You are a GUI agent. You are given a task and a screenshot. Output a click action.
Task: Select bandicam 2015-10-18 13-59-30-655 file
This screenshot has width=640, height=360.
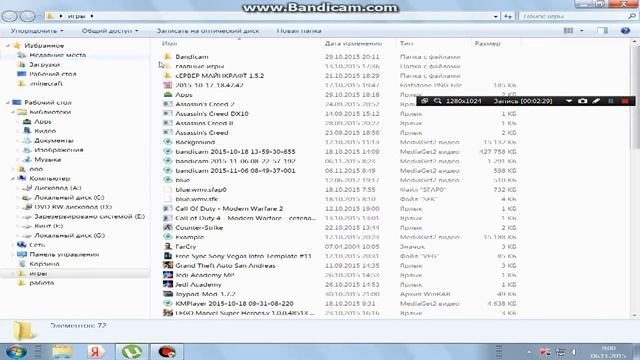(x=235, y=151)
